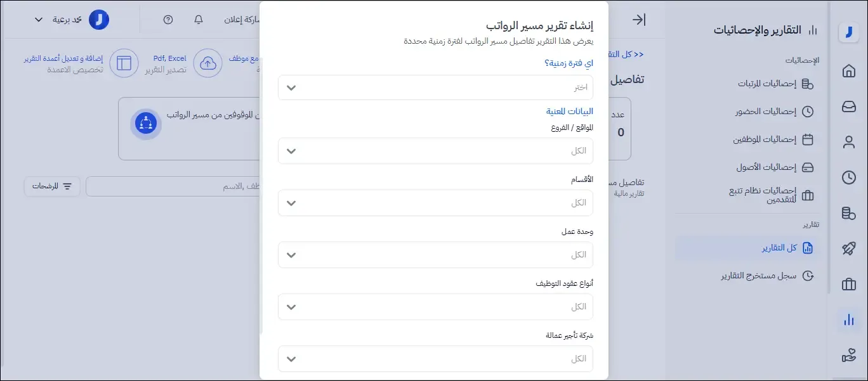Click the person icon in the sidebar
This screenshot has width=868, height=381.
(850, 142)
